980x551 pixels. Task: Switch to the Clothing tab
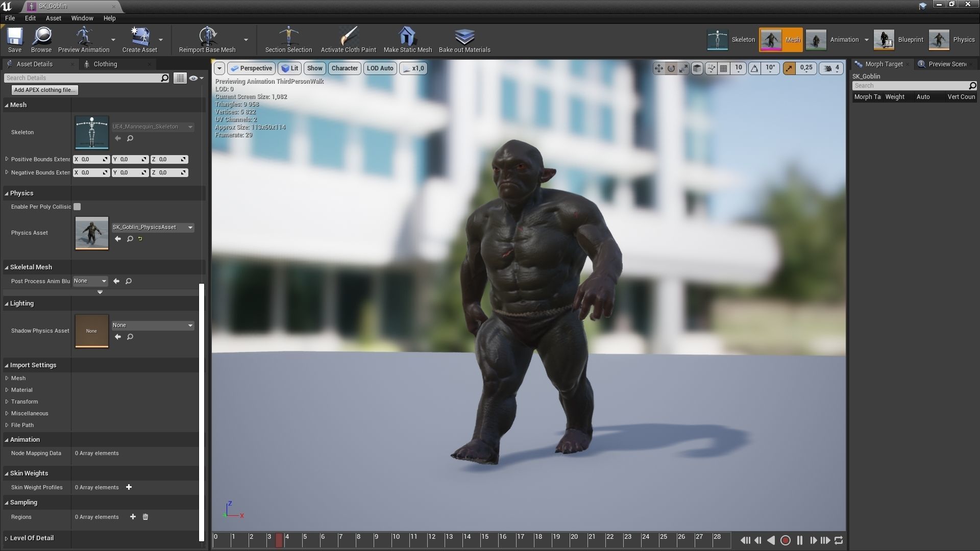click(x=105, y=64)
